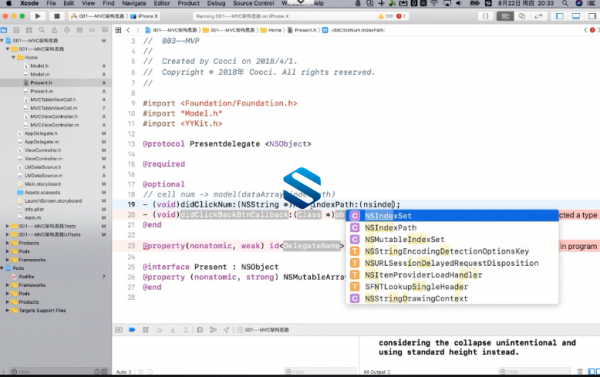The width and height of the screenshot is (600, 377).
Task: Expand the UITests group folder
Action: pos(7,234)
